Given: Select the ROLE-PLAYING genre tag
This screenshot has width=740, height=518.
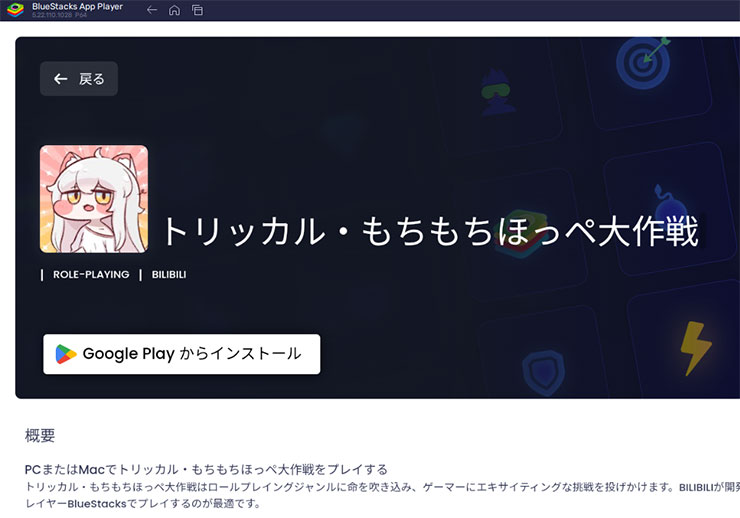Looking at the screenshot, I should point(91,274).
